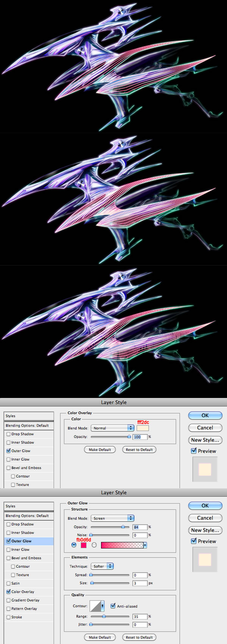Click the Opacity field showing 100
This screenshot has height=644, width=227.
pos(140,437)
